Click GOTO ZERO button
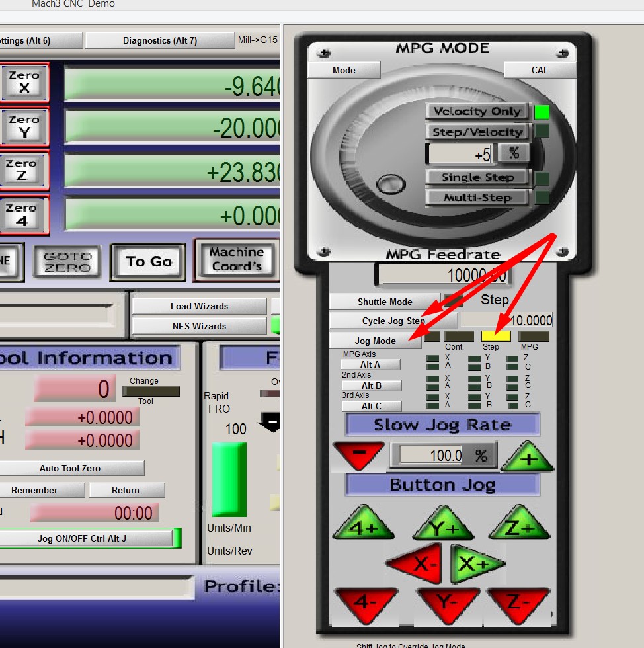This screenshot has width=644, height=648. 67,262
